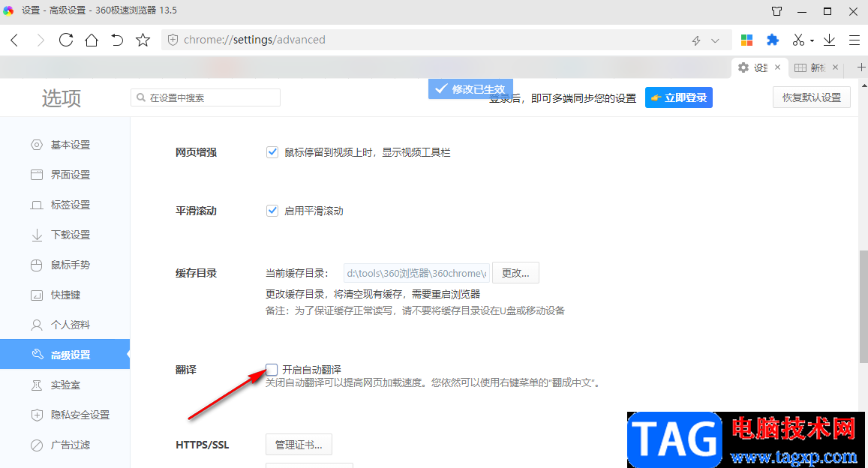Enable 开启自动翻译 checkbox

(x=272, y=370)
